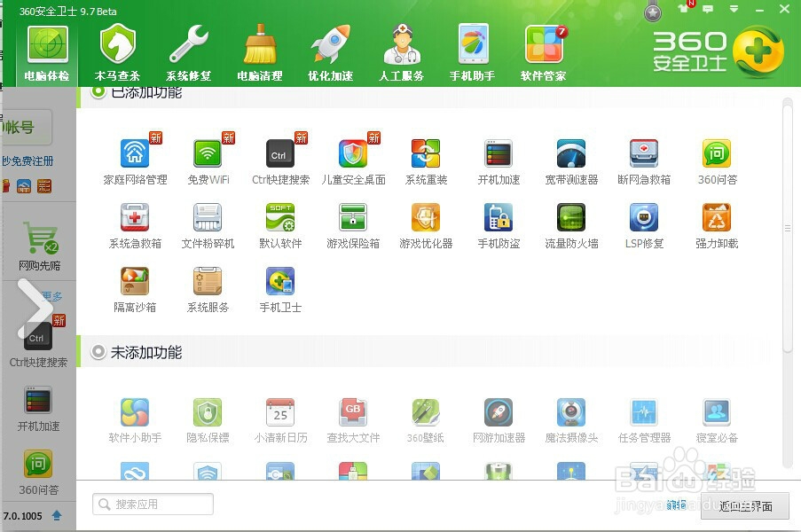Open 手机助手 from top toolbar
This screenshot has width=801, height=532.
[473, 53]
